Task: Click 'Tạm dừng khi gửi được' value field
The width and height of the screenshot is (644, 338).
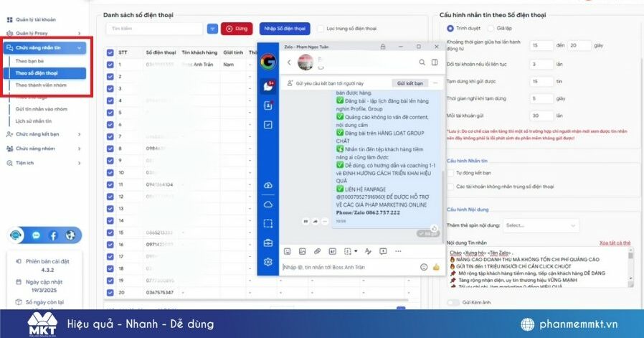Action: [x=541, y=81]
